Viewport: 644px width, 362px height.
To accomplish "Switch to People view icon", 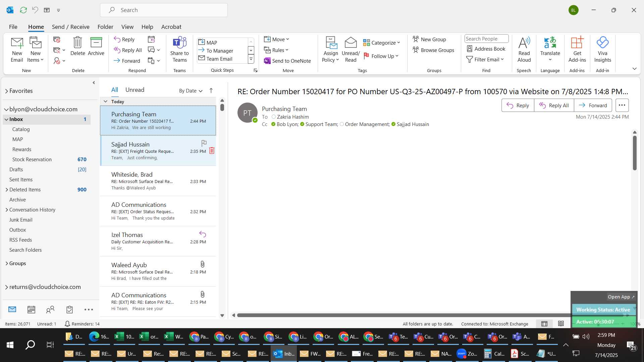I will pos(50,309).
